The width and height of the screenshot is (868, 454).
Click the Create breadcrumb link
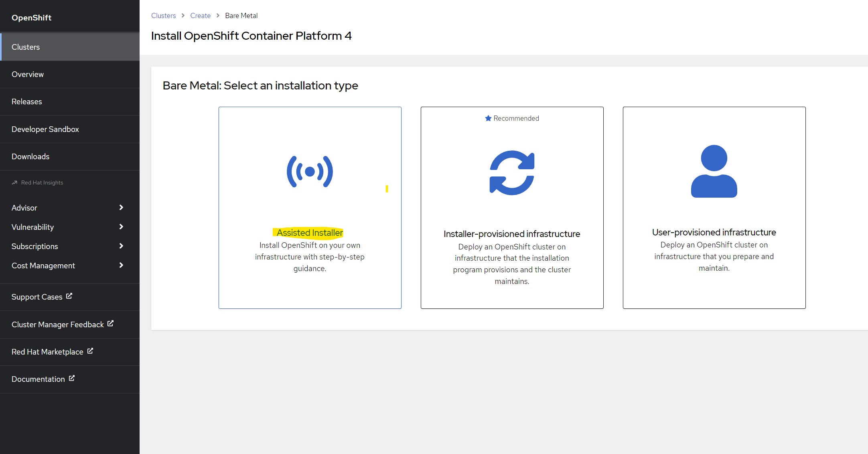coord(200,16)
